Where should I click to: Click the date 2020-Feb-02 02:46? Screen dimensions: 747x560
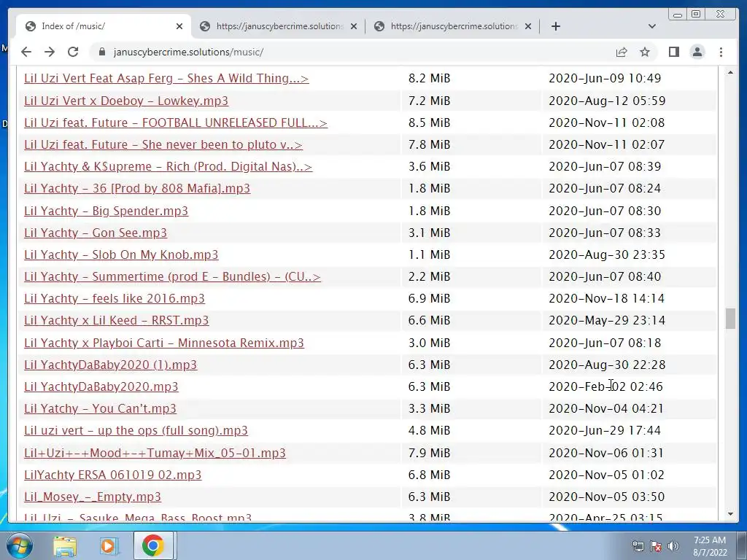pyautogui.click(x=605, y=386)
